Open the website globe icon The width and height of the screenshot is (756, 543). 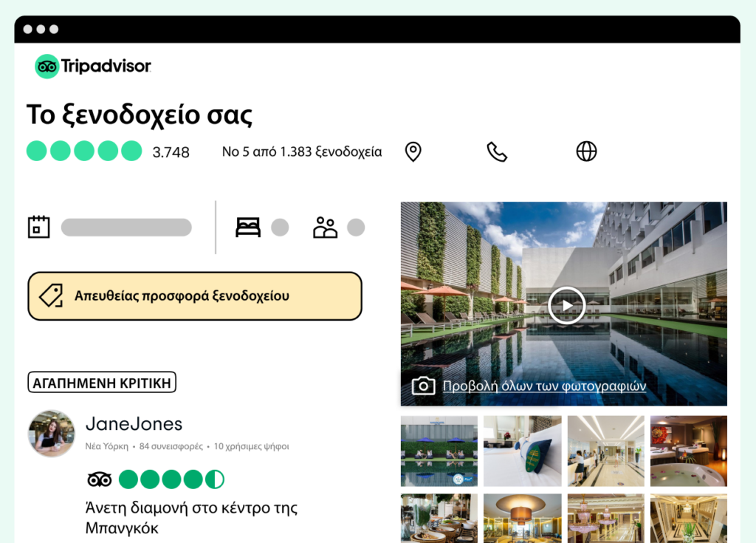point(586,151)
